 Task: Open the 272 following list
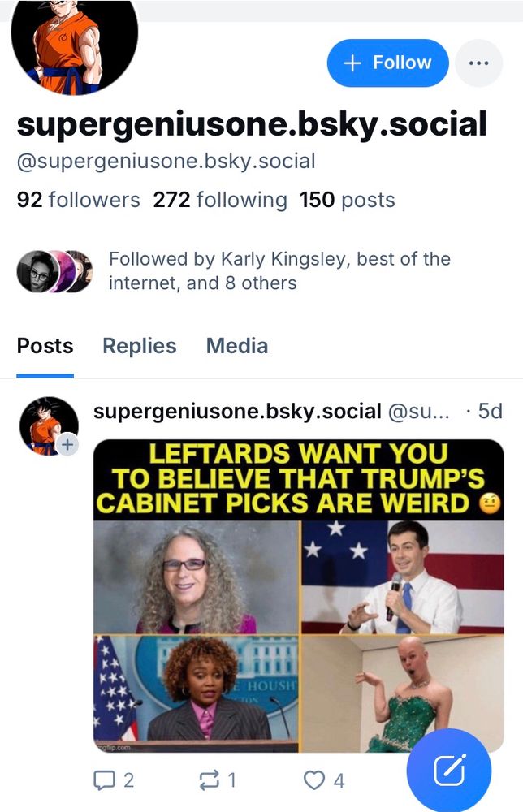(219, 200)
